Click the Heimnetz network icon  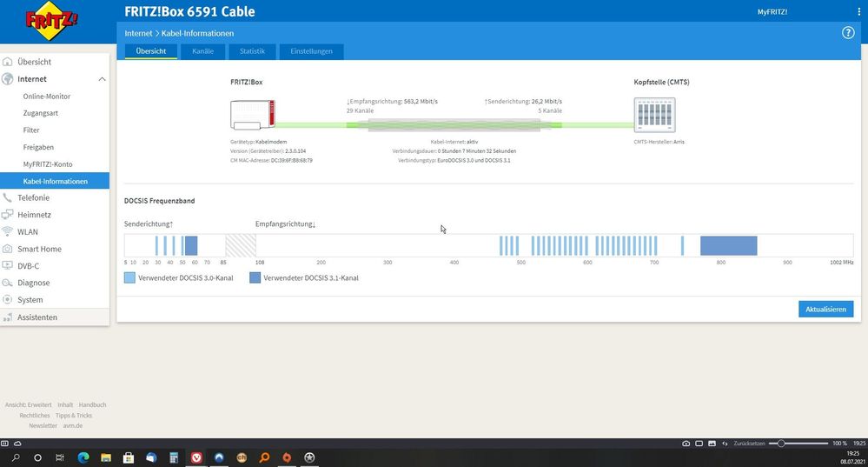[7, 215]
